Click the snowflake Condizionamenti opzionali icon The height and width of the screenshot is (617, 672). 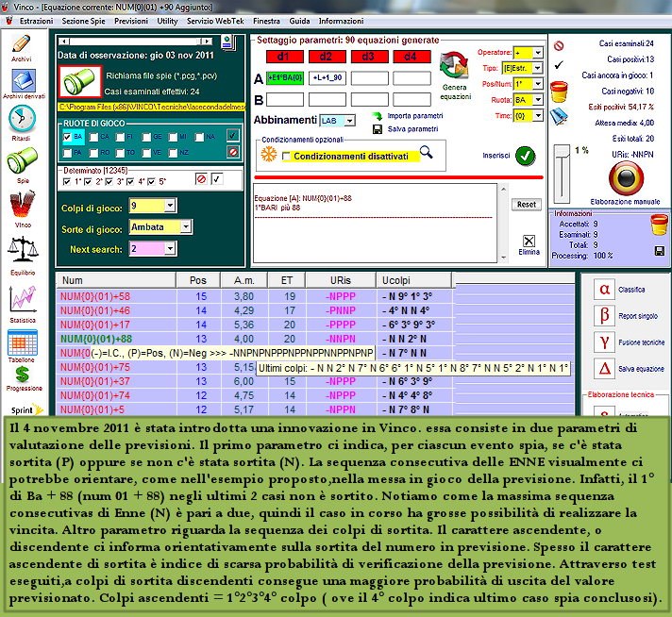pyautogui.click(x=269, y=155)
